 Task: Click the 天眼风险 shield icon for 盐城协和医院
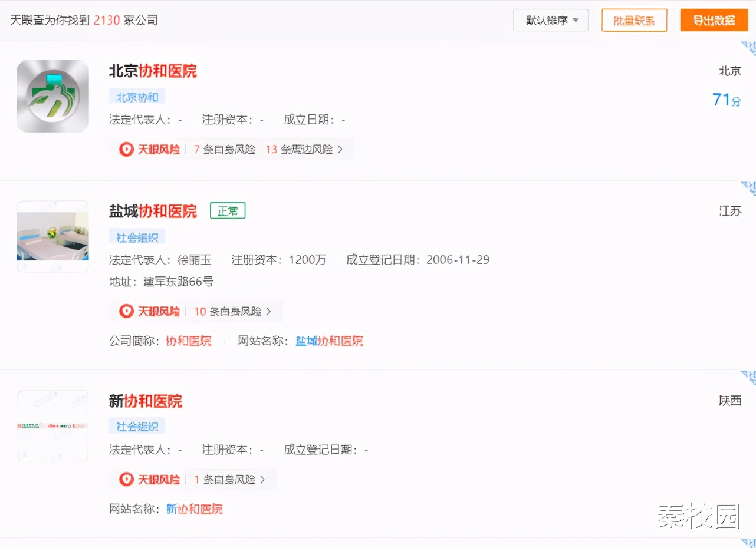pyautogui.click(x=126, y=311)
